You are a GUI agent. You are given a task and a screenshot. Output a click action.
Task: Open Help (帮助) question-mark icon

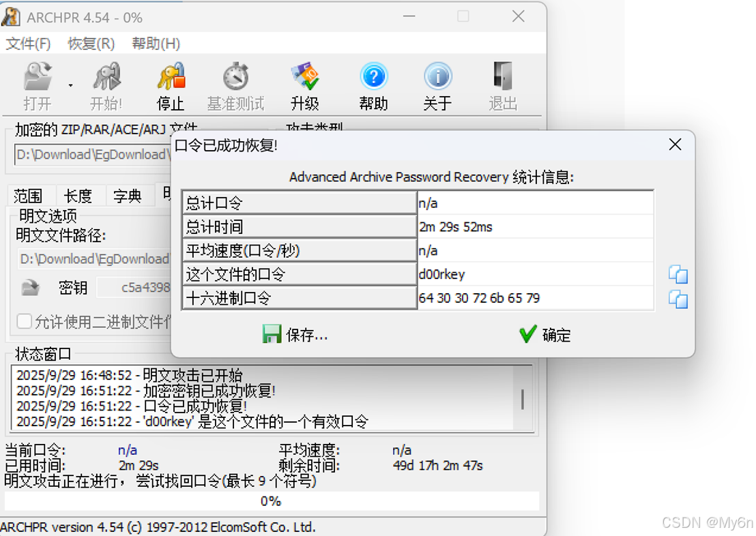(x=374, y=77)
